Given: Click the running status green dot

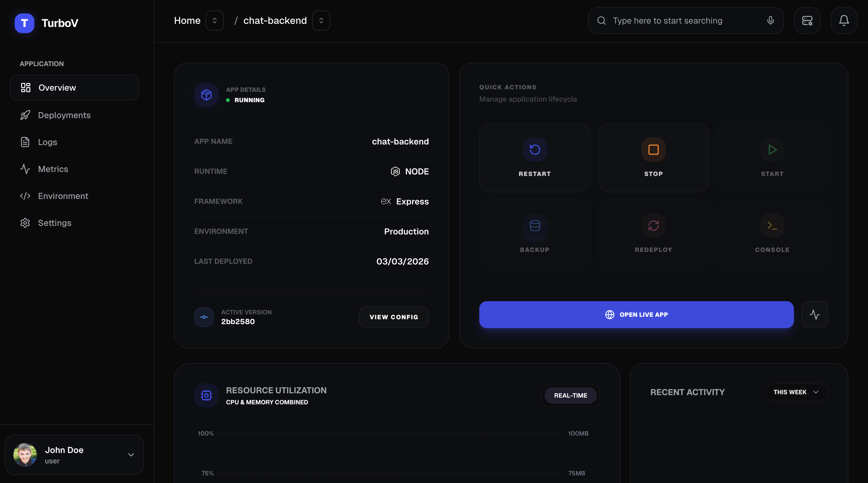Looking at the screenshot, I should coord(228,100).
